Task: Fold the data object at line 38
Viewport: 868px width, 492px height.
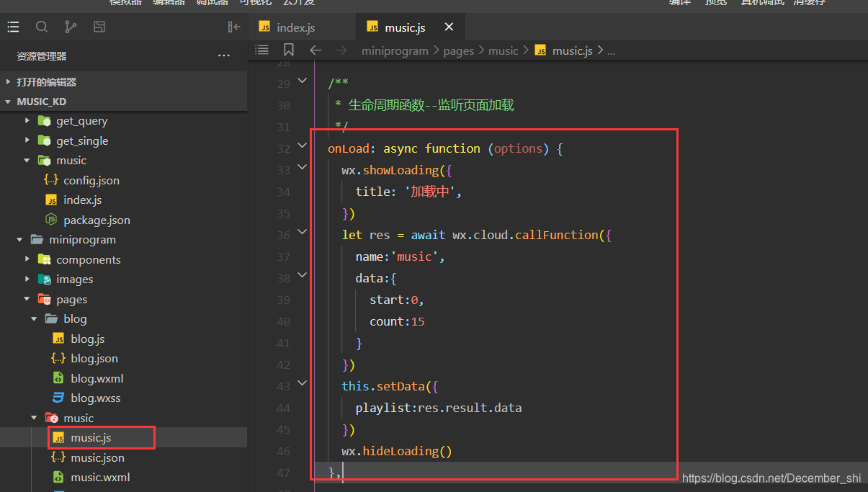Action: [x=302, y=275]
